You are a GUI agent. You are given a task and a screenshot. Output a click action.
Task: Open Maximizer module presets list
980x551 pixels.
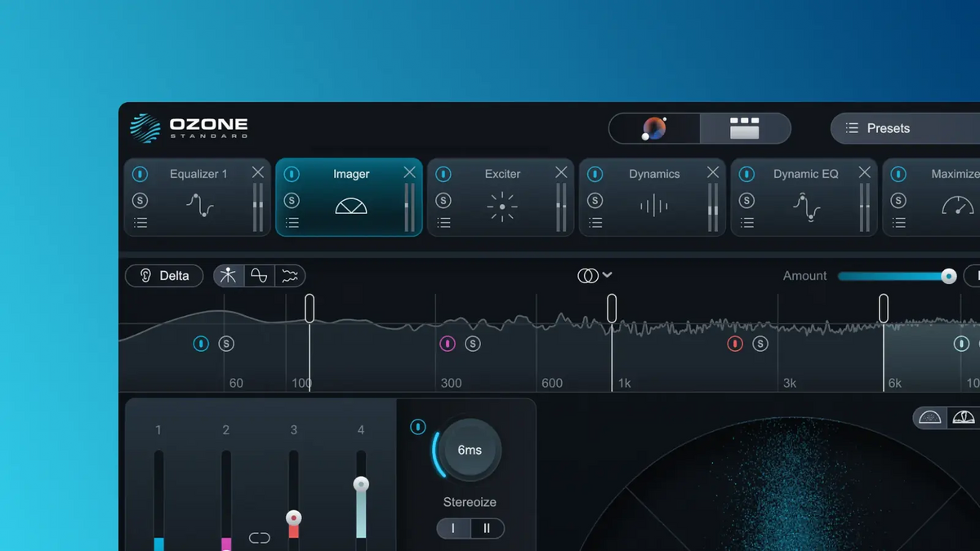(899, 223)
